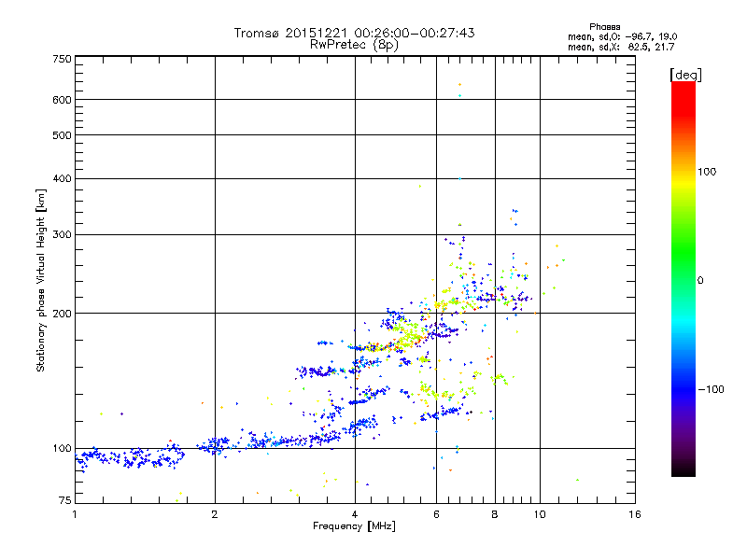Click the 'mean, sd,O: -96.7, 19.0' line
Screen dimensions: 747x560
coord(622,36)
